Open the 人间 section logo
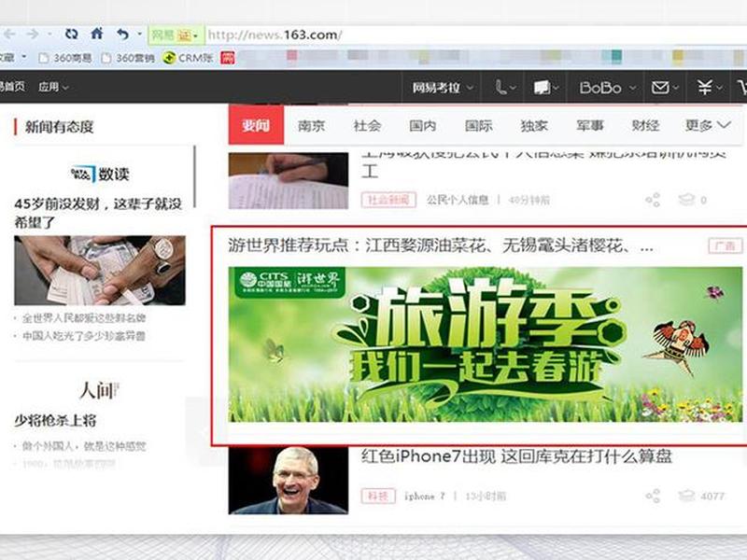 pos(99,391)
